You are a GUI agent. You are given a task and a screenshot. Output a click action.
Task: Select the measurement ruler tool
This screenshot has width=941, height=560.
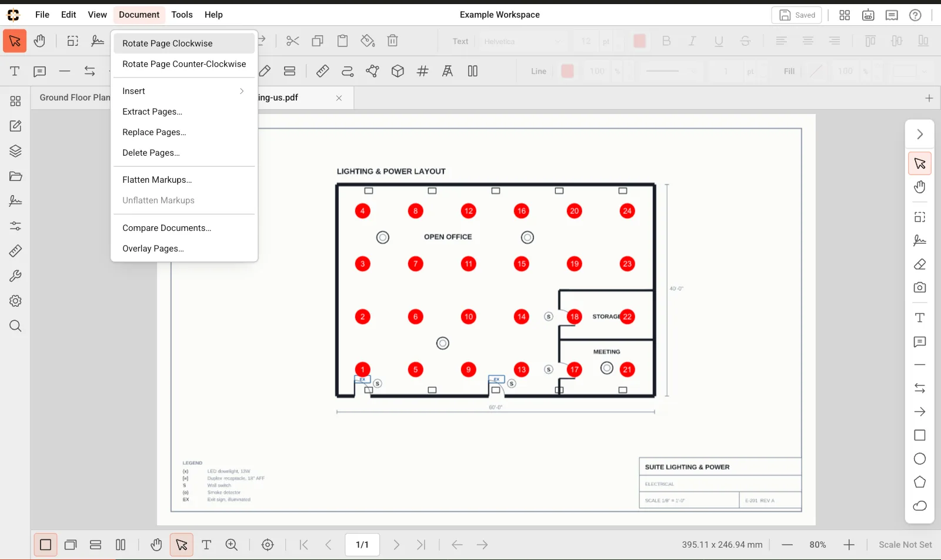(x=322, y=71)
